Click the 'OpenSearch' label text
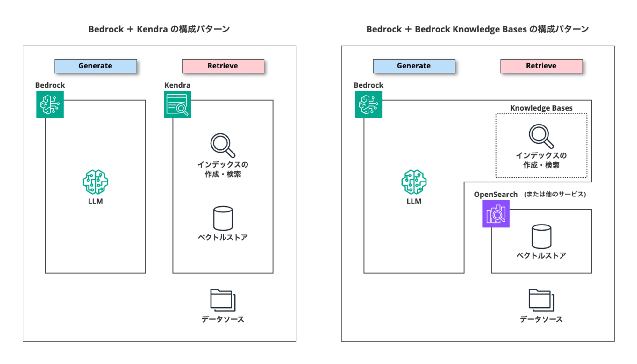Screen dimensions: 637x364 coord(496,195)
